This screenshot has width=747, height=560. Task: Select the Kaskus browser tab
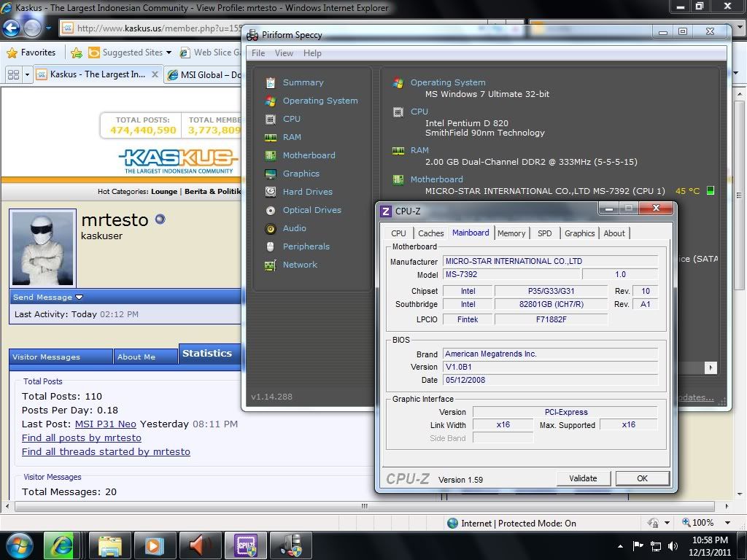tap(98, 75)
